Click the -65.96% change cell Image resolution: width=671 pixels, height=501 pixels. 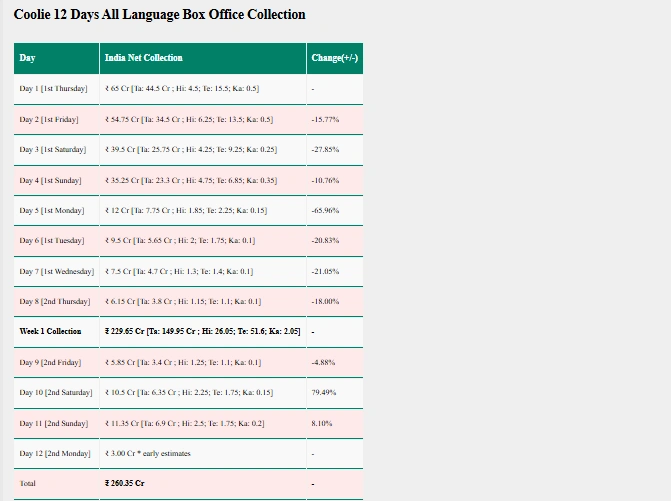pos(325,211)
